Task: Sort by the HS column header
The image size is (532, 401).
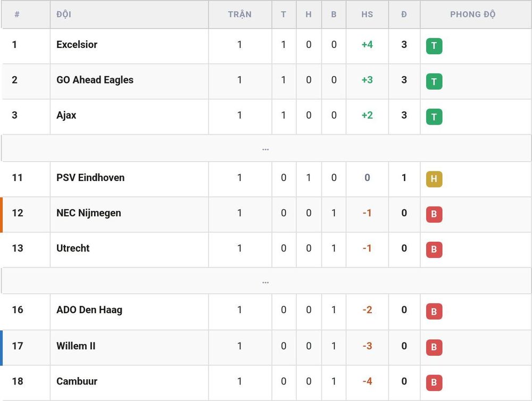Action: [x=367, y=14]
